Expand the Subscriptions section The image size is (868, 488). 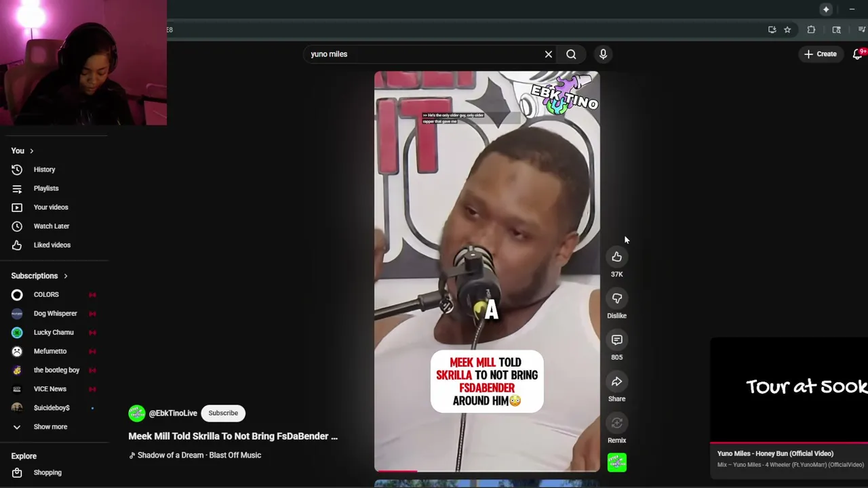point(39,276)
